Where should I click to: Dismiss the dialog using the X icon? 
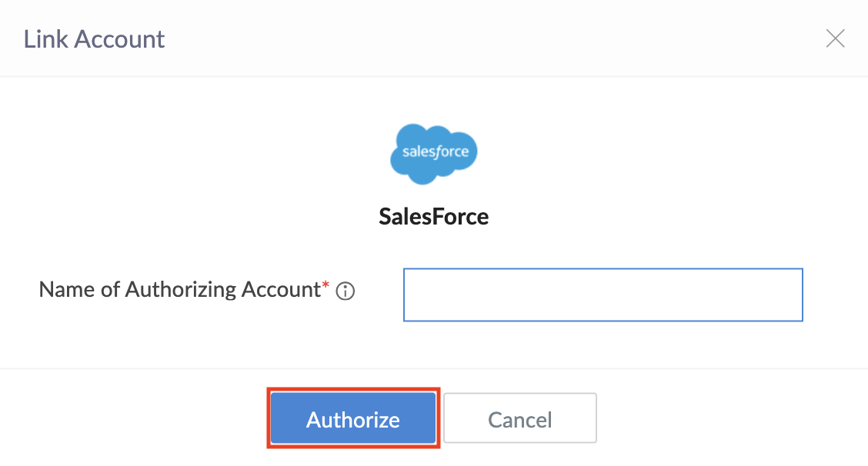point(835,38)
